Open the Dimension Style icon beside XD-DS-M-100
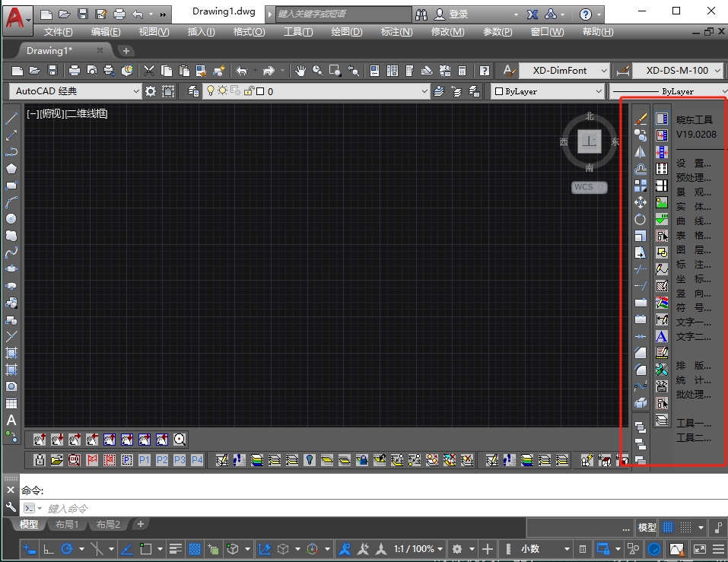 point(622,71)
